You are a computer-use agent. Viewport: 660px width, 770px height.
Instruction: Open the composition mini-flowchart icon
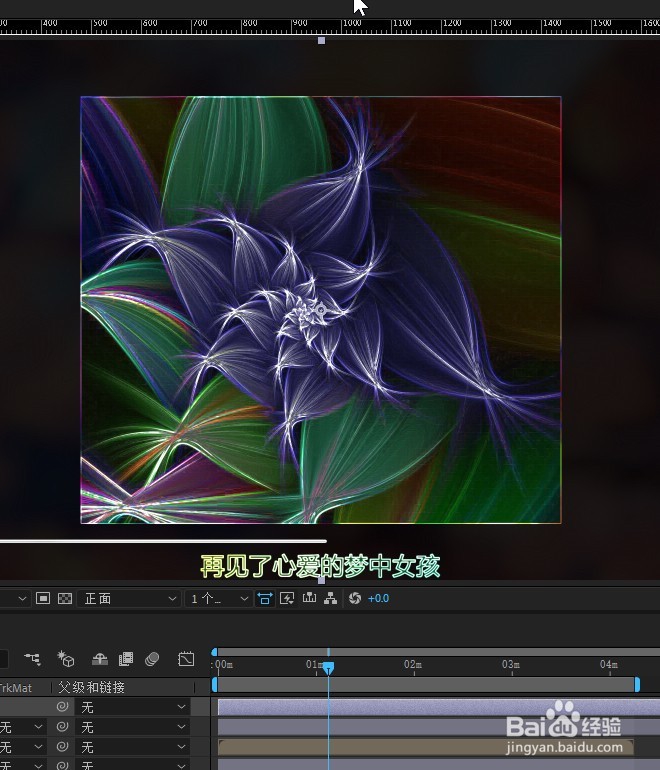32,658
